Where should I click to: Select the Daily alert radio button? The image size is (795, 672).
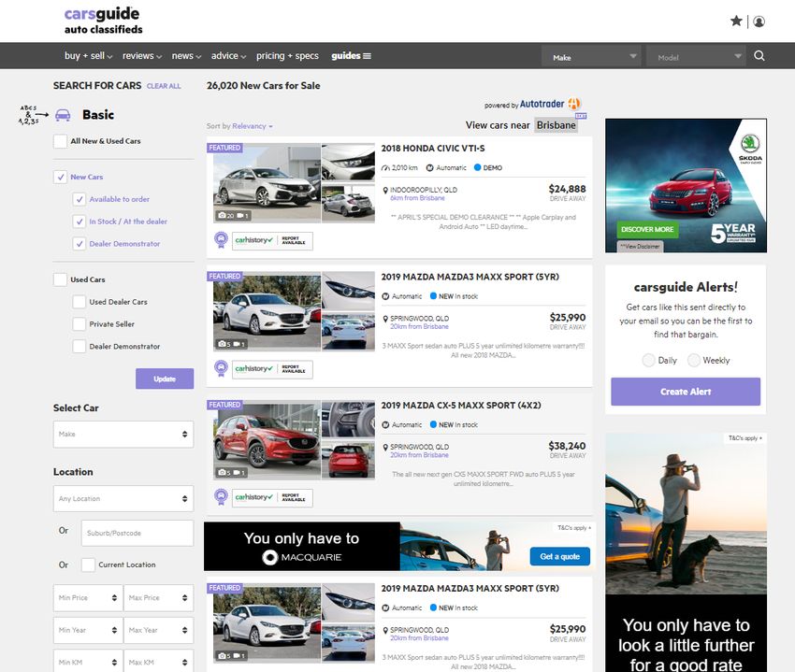(x=648, y=361)
